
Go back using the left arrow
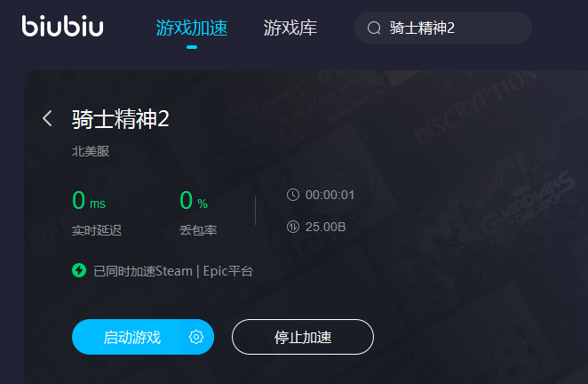(47, 118)
